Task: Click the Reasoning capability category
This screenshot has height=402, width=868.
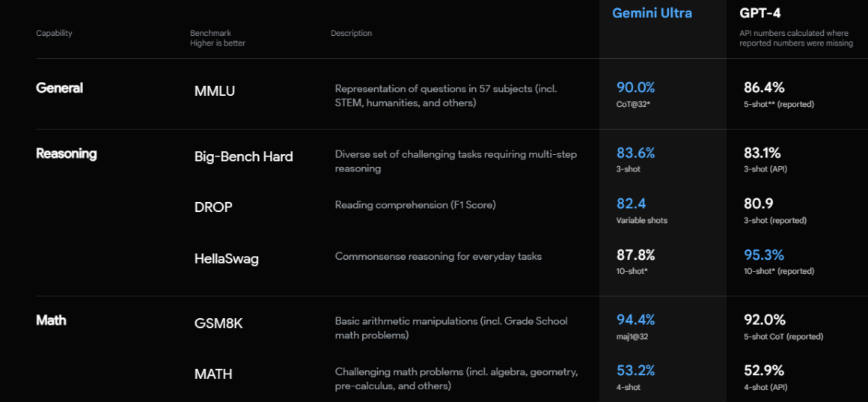Action: [66, 153]
